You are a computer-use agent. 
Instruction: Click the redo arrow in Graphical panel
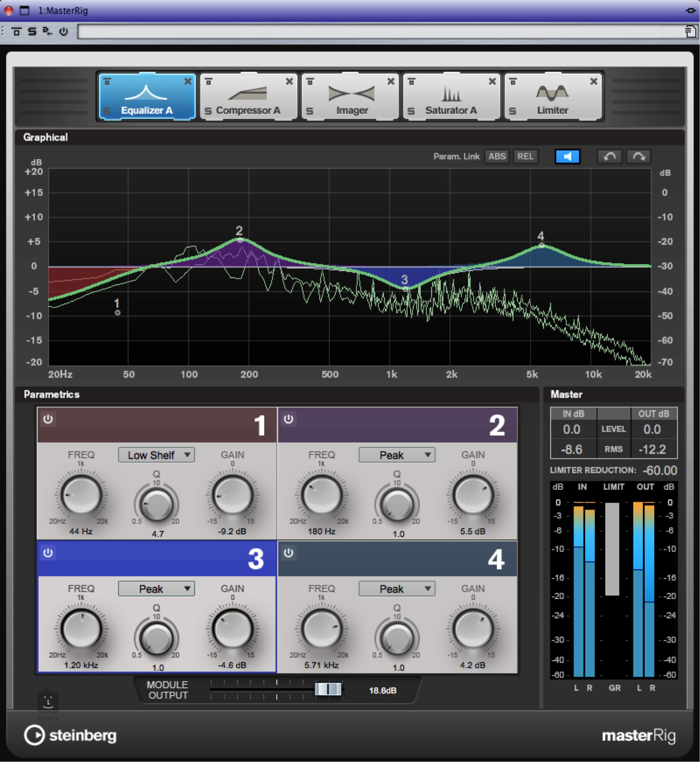tap(639, 157)
